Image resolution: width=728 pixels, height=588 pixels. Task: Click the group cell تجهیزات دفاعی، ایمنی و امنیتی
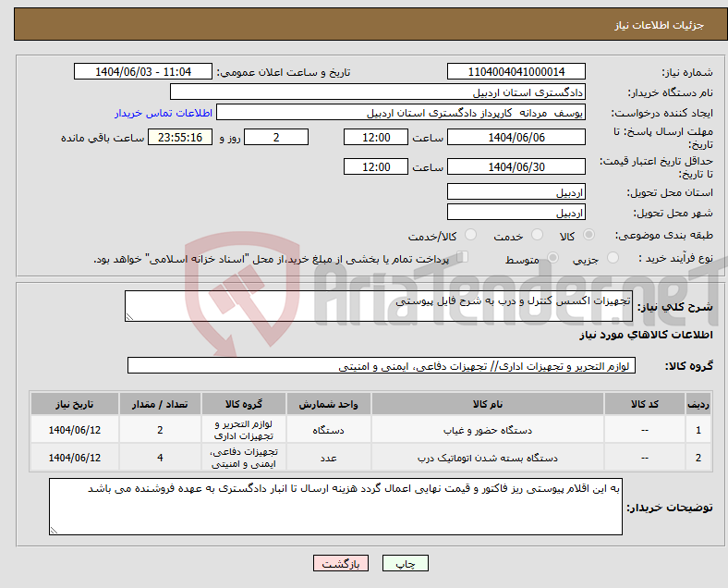point(244,458)
